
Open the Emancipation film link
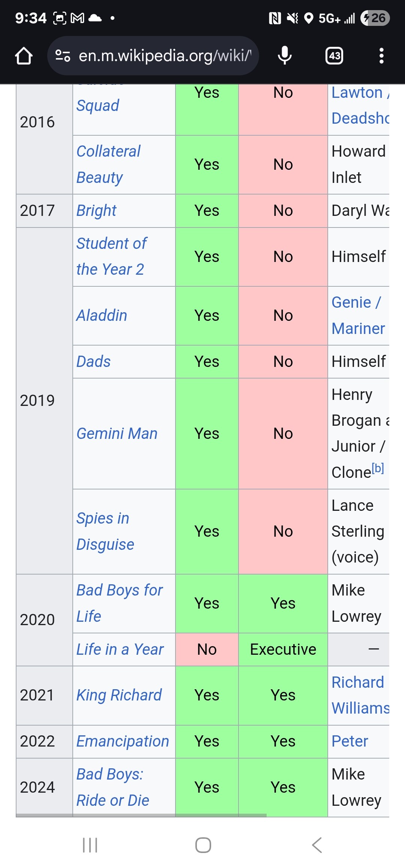[x=123, y=741]
